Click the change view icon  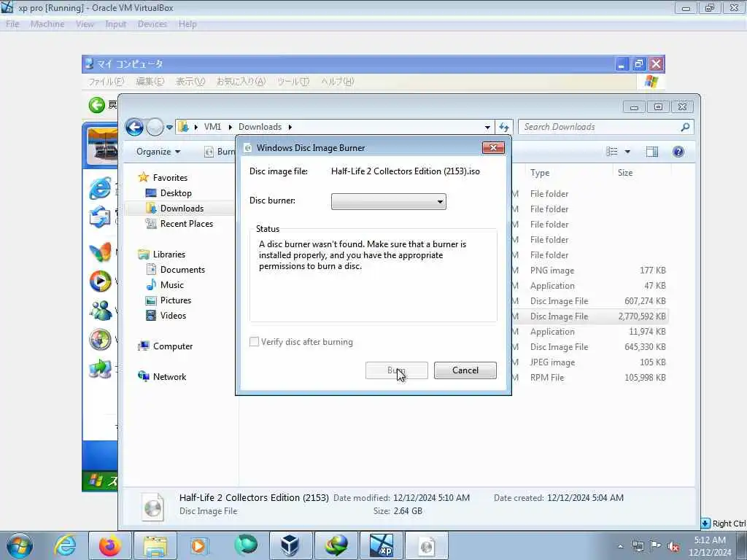pyautogui.click(x=612, y=152)
